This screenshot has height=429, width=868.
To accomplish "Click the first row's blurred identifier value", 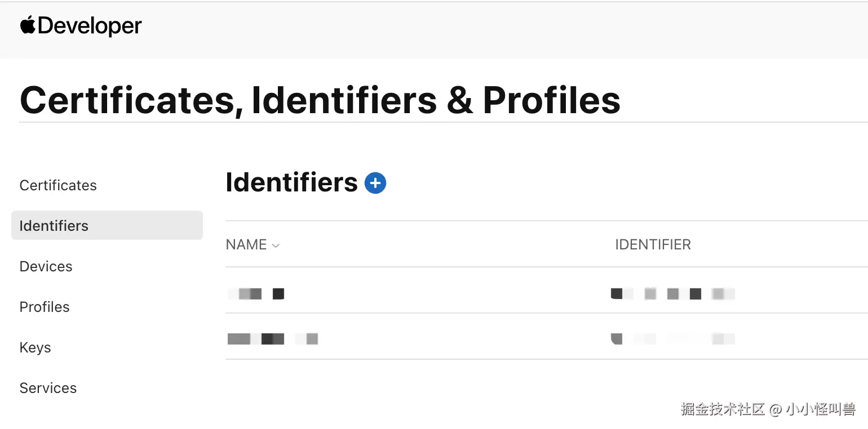I will tap(672, 293).
